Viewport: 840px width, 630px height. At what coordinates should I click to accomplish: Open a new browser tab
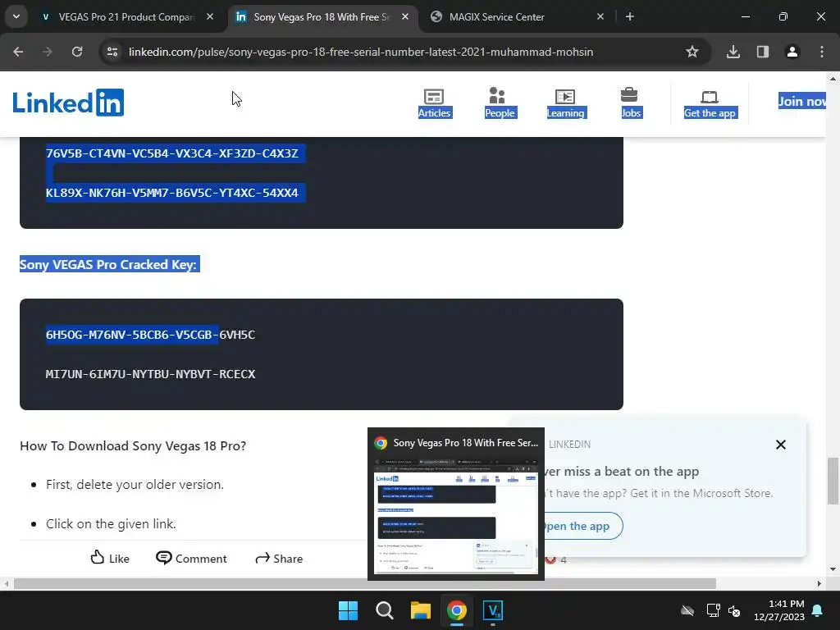[630, 17]
